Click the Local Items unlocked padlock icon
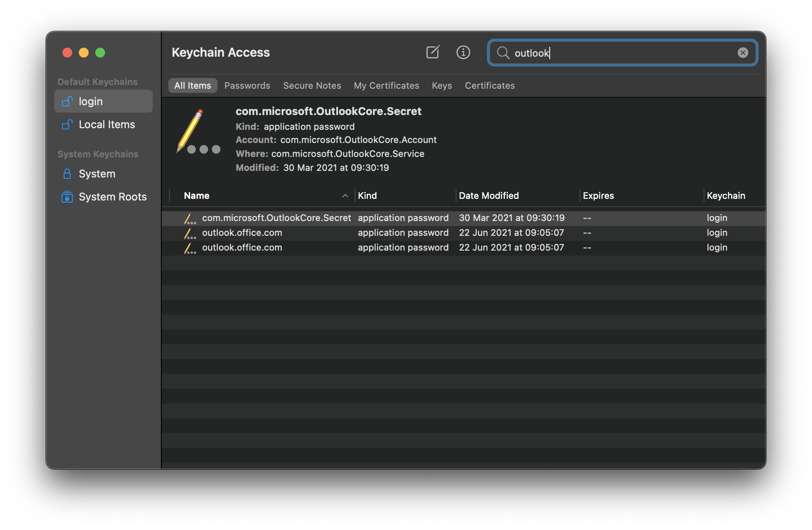Image resolution: width=812 pixels, height=530 pixels. pos(67,124)
